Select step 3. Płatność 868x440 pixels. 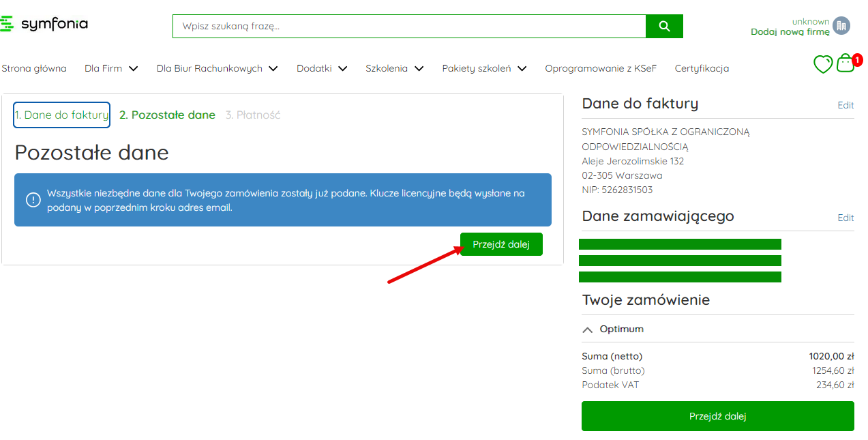pyautogui.click(x=253, y=115)
